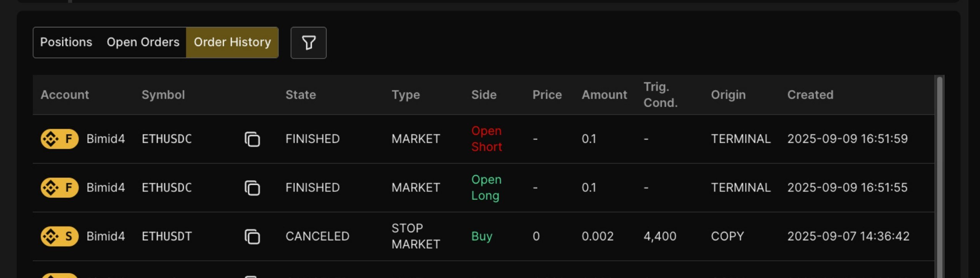Click the red Open Short side label

point(486,139)
